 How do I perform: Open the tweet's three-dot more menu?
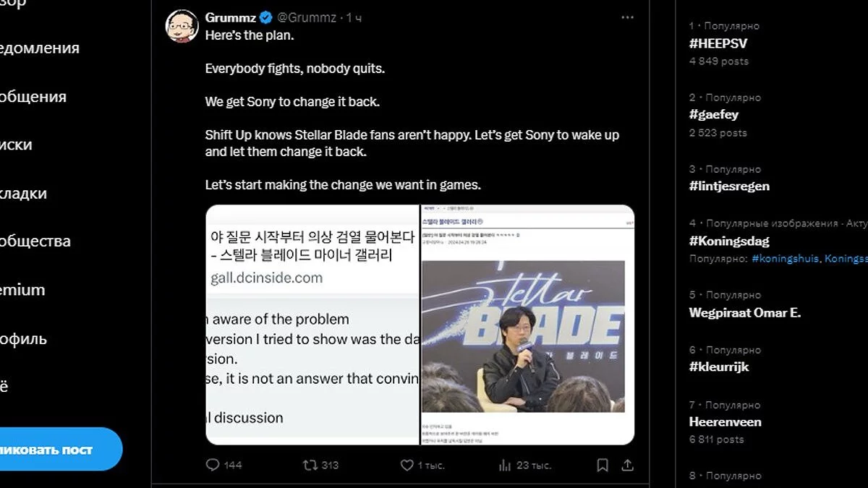627,17
